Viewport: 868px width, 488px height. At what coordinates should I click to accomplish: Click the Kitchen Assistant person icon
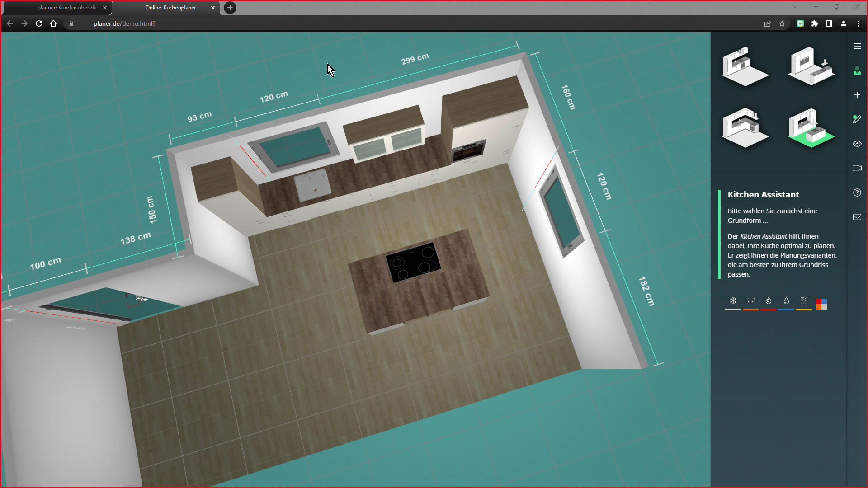coord(857,71)
